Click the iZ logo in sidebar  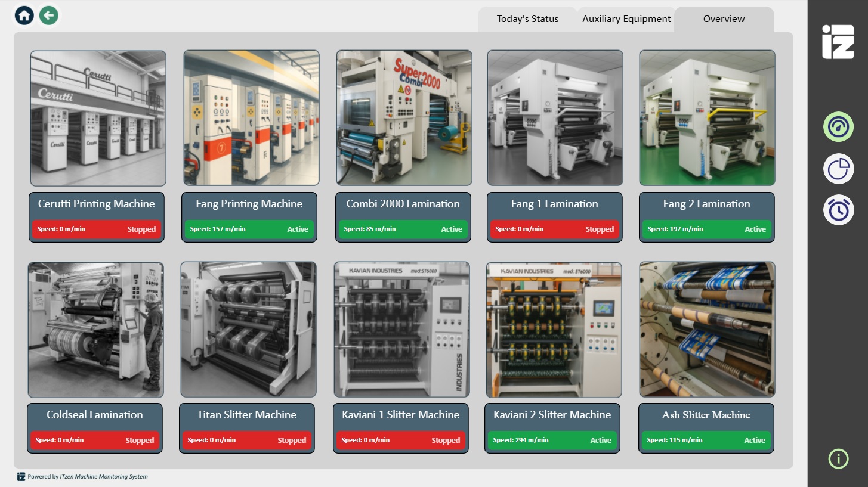pos(838,42)
